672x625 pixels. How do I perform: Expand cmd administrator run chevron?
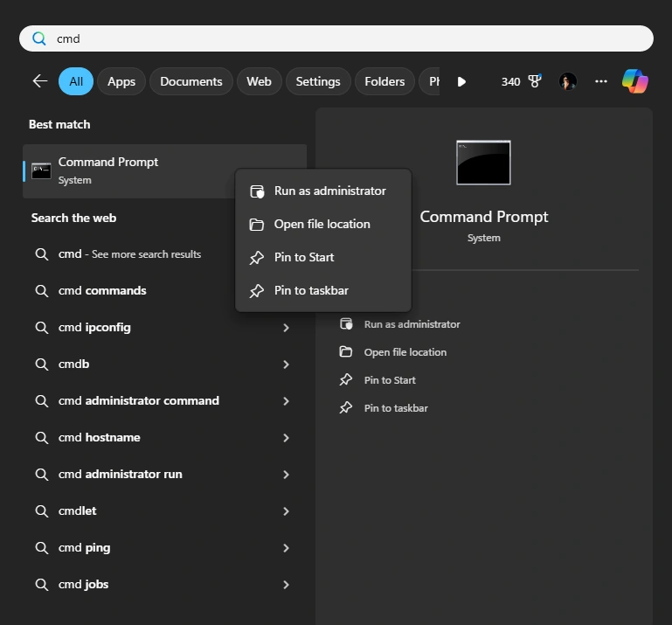pyautogui.click(x=286, y=475)
